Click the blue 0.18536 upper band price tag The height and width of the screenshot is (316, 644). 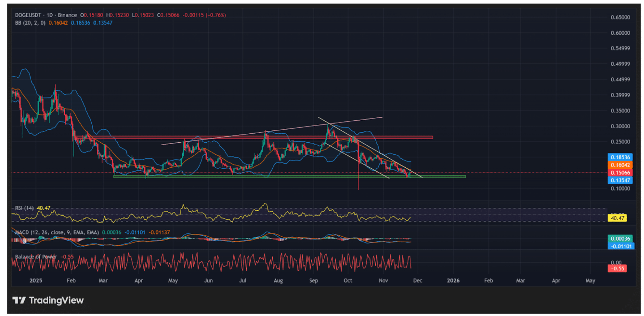click(620, 157)
